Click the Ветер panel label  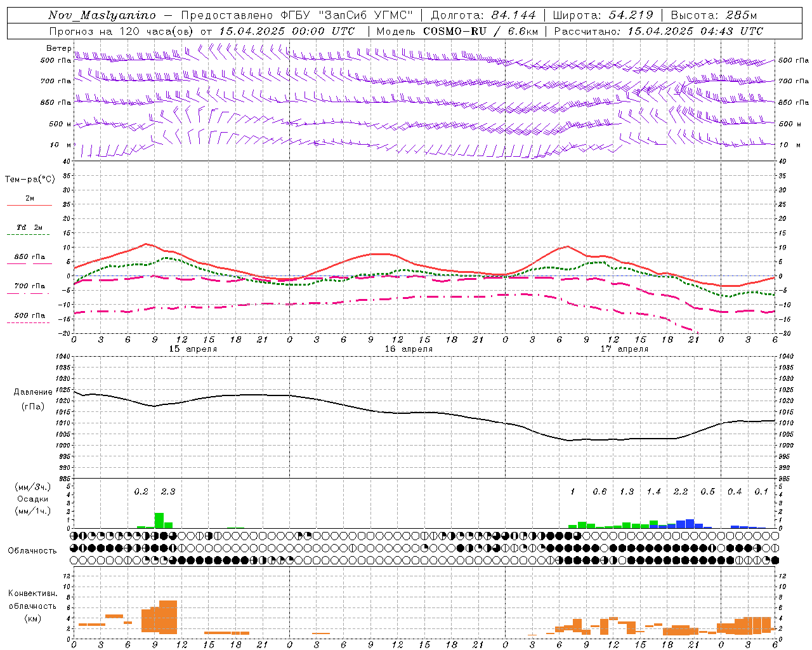58,48
